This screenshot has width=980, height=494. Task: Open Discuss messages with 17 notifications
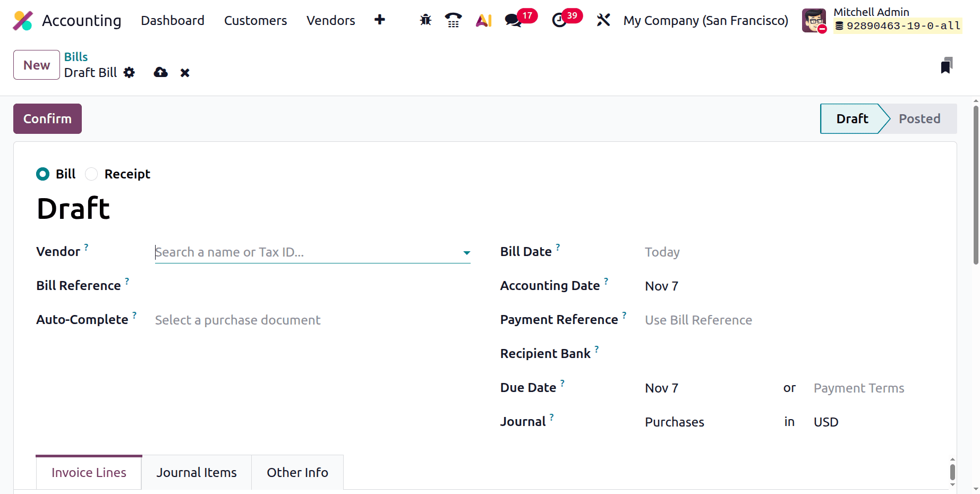[x=513, y=21]
